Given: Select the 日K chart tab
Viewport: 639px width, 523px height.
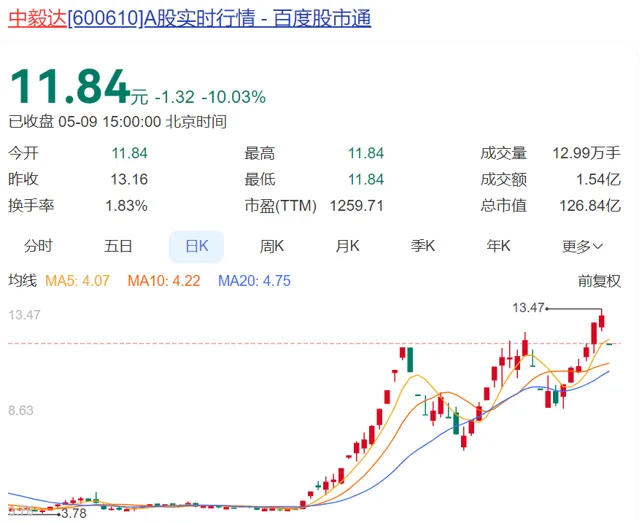Looking at the screenshot, I should click(x=196, y=246).
